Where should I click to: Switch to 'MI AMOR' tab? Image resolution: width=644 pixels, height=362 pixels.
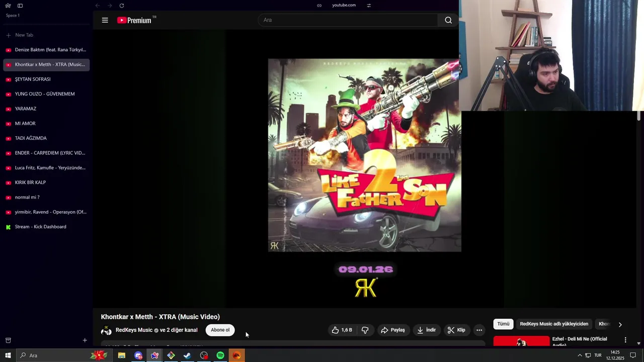[46, 123]
